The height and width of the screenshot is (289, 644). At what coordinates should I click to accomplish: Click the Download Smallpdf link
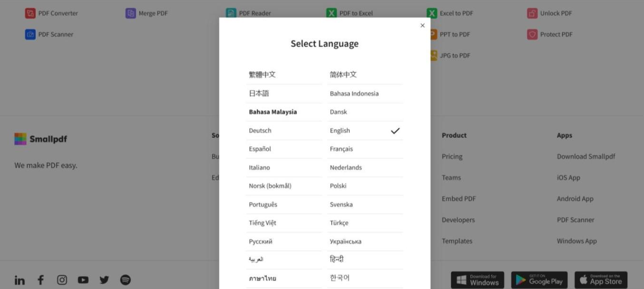(586, 156)
